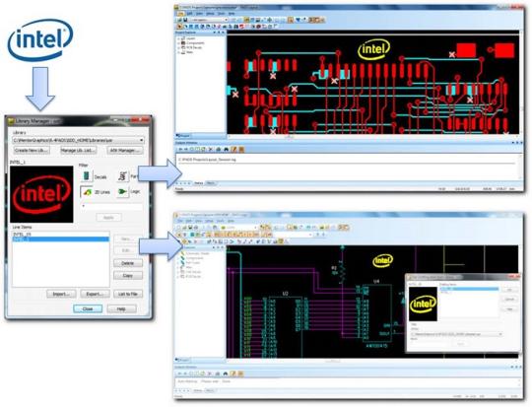Click Copy in Library Manager
The image size is (532, 407).
[127, 276]
